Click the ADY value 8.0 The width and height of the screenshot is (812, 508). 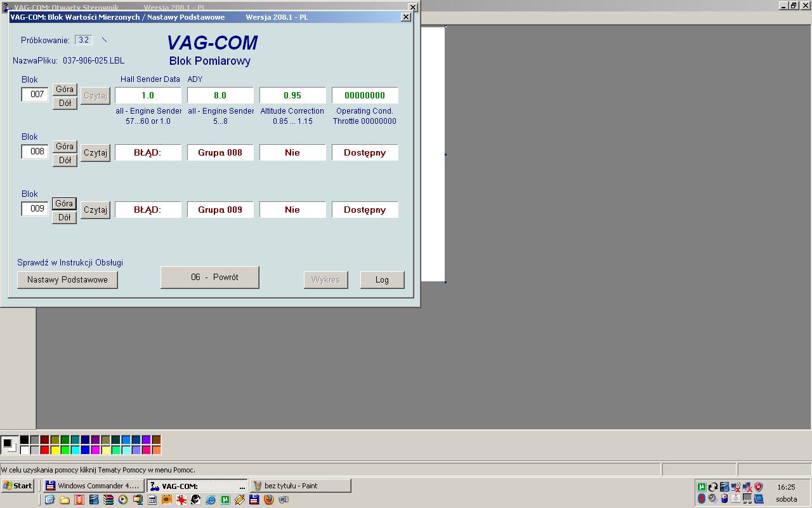[x=220, y=95]
